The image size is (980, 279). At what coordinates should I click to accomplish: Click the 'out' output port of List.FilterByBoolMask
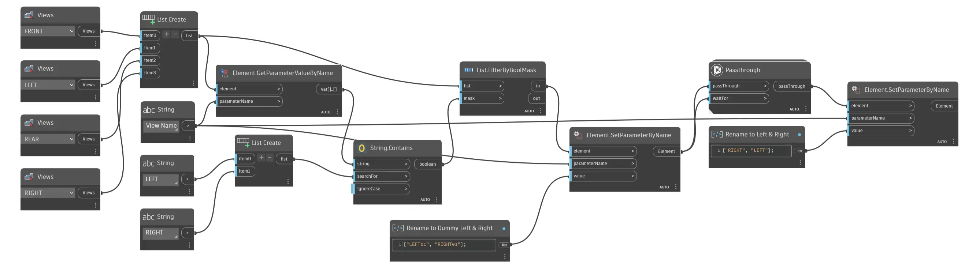click(537, 98)
